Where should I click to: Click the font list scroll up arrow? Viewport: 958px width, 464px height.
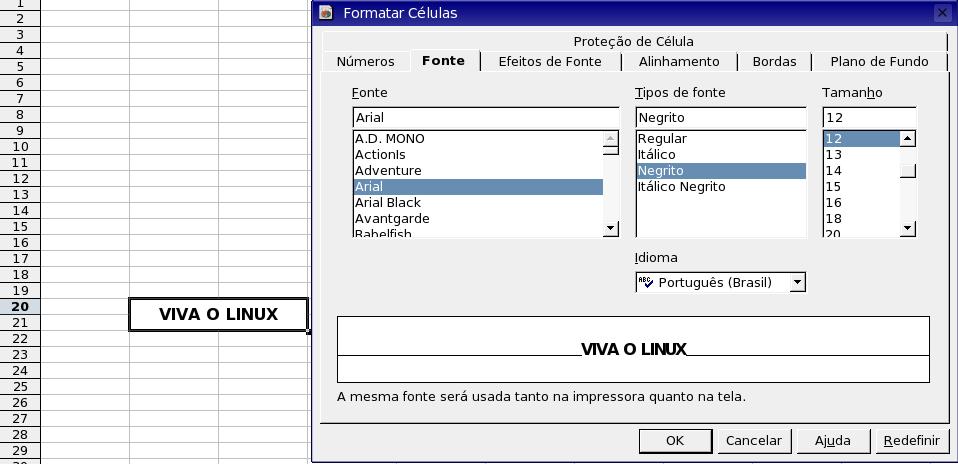click(x=610, y=139)
